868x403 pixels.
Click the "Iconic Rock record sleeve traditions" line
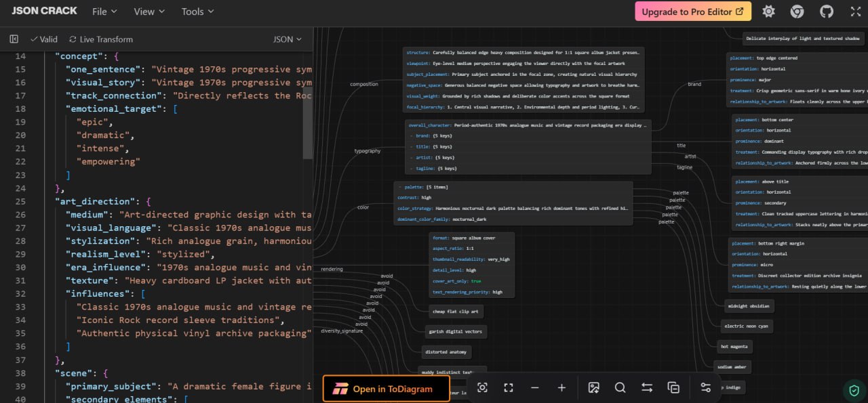pyautogui.click(x=180, y=320)
